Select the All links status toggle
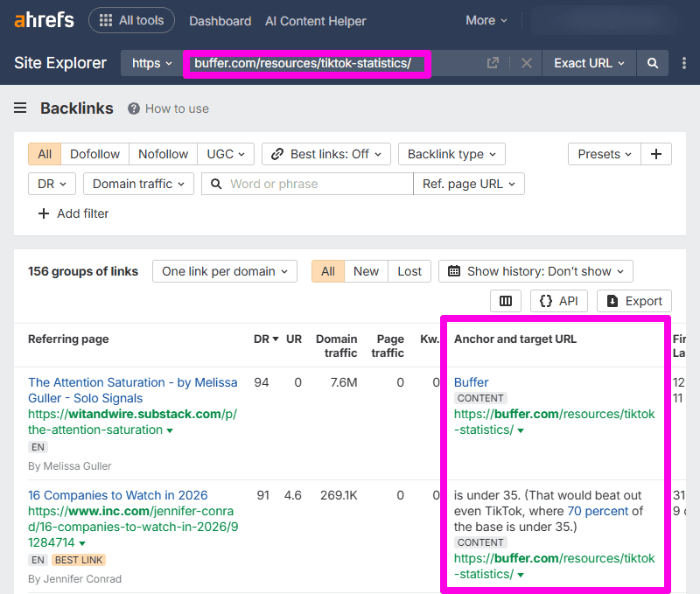 click(328, 271)
